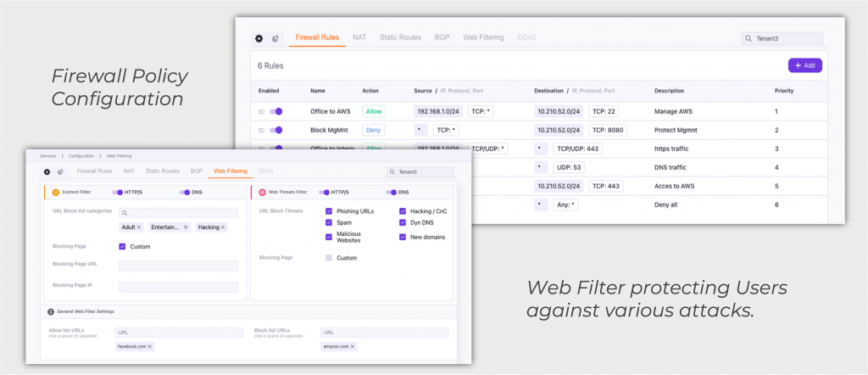Screen dimensions: 868x375
Task: Open NAT tab in the Firewall Rules window
Action: click(x=359, y=37)
